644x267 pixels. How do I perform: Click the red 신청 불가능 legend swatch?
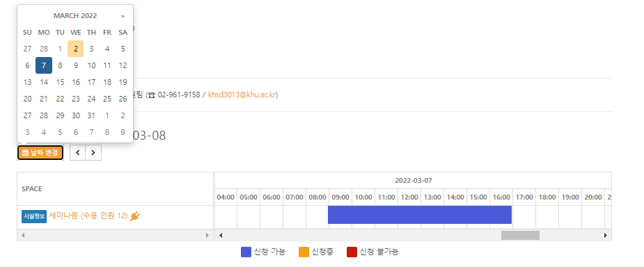coord(352,252)
